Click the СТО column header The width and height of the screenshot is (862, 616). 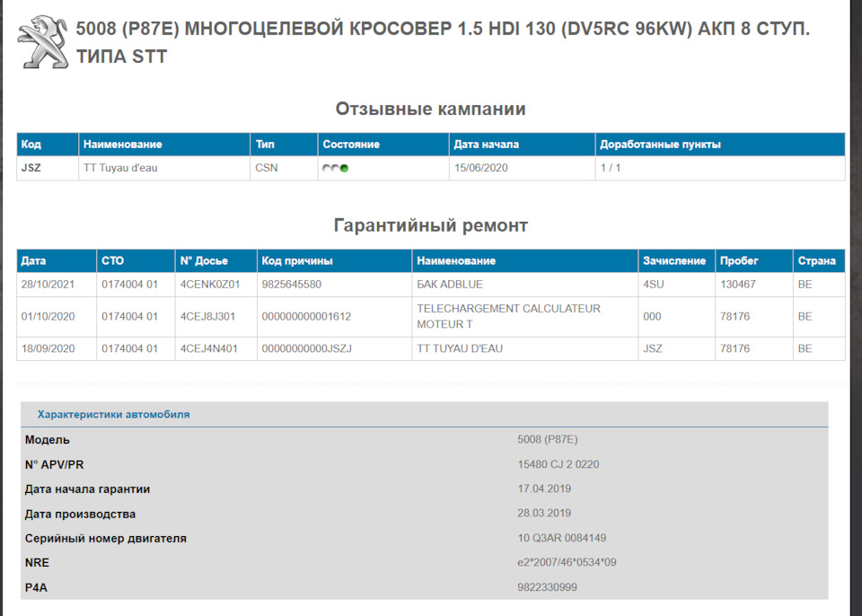pyautogui.click(x=136, y=260)
